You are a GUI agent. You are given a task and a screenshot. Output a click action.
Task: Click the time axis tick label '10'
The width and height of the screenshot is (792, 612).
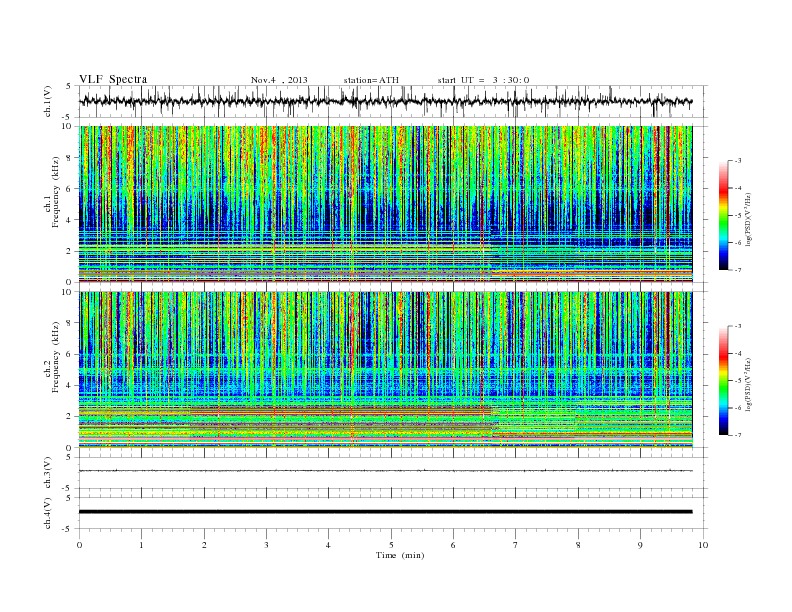point(703,545)
